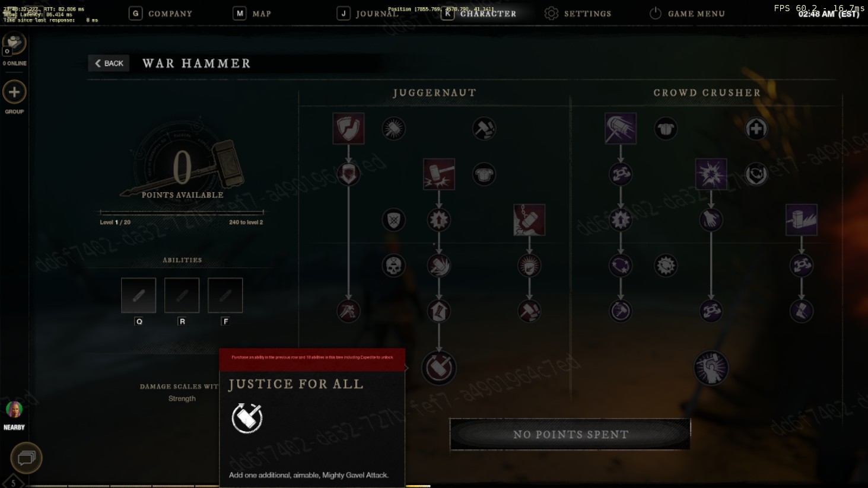
Task: Select the Justice For All ultimate ability icon
Action: point(439,368)
